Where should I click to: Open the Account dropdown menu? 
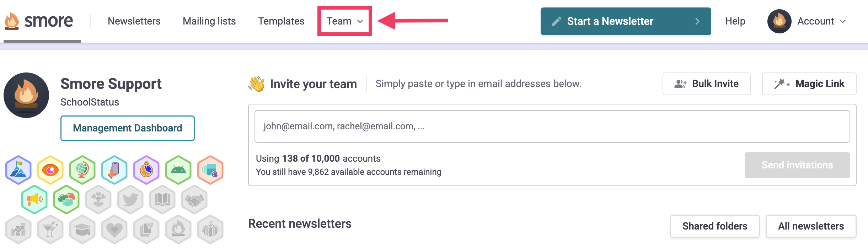click(807, 21)
